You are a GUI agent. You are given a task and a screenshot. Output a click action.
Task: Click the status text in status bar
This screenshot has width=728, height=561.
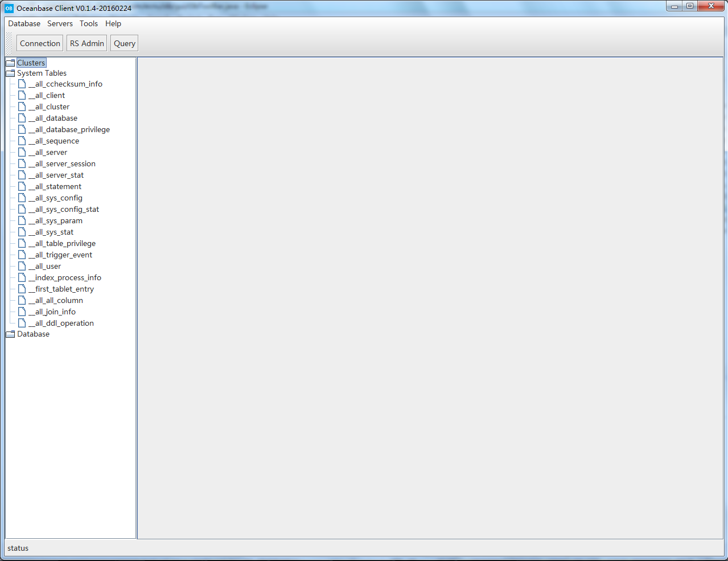click(18, 548)
